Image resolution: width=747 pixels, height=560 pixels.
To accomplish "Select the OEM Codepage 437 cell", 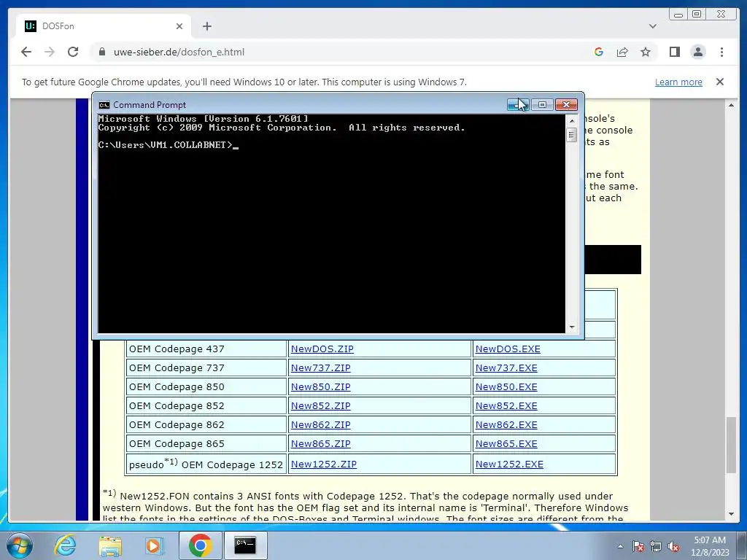I will [206, 349].
